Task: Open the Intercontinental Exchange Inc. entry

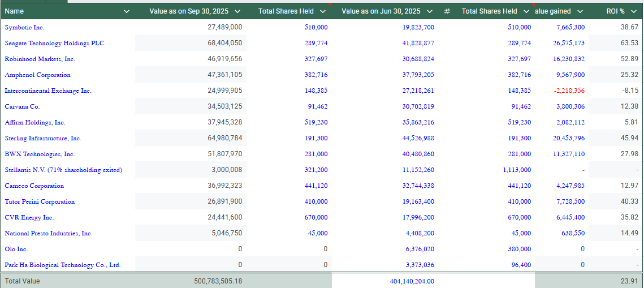Action: 48,91
